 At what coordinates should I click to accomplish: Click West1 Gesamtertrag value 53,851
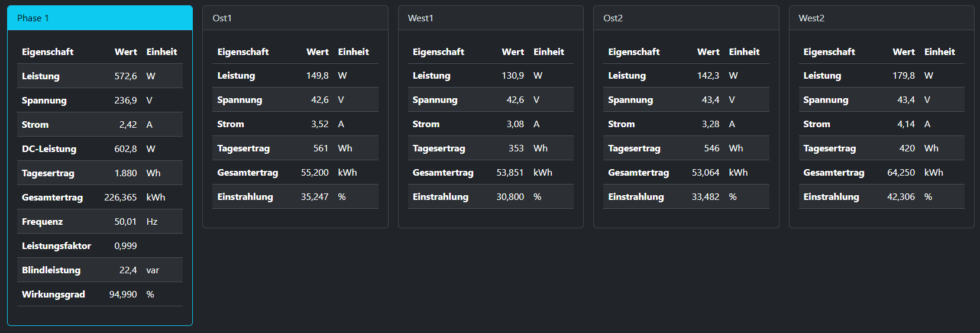(510, 173)
